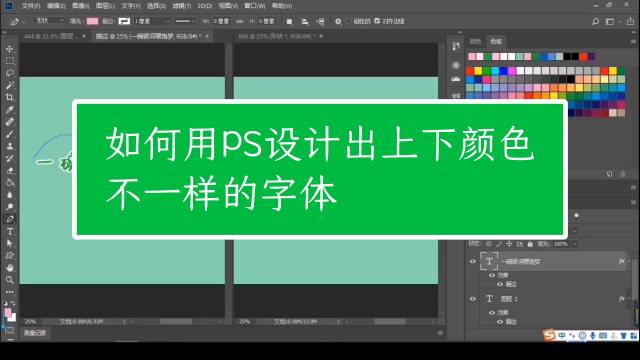Open the gear settings in options bar
The height and width of the screenshot is (360, 640).
coord(338,21)
